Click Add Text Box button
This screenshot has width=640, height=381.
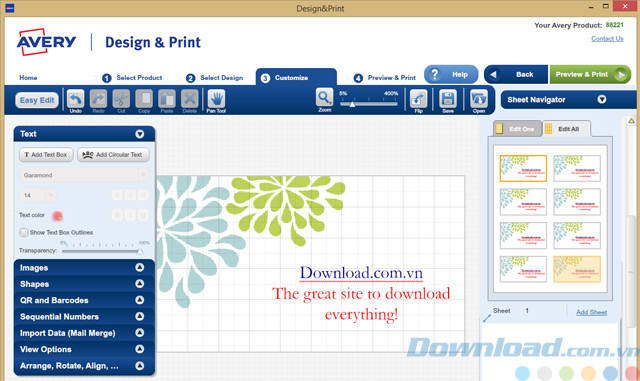click(46, 155)
